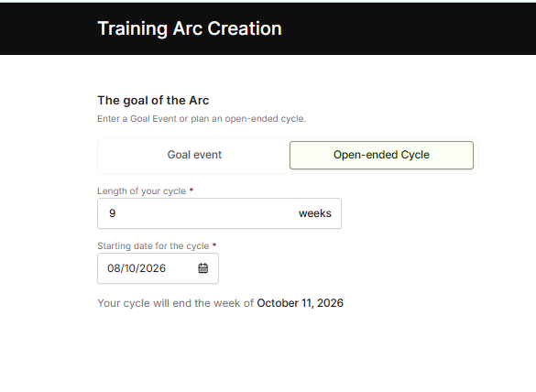Image resolution: width=536 pixels, height=392 pixels.
Task: Click into the cycle length field
Action: (219, 213)
